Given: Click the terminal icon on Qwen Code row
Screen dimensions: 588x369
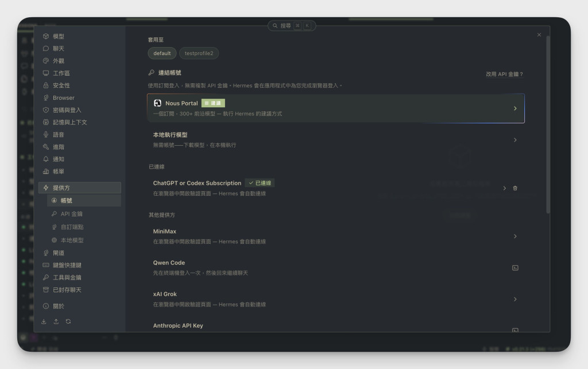Looking at the screenshot, I should pyautogui.click(x=515, y=268).
